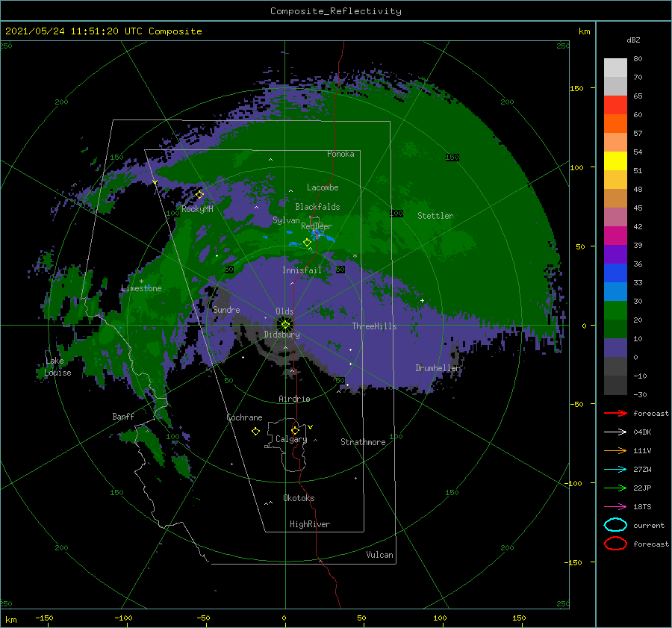Click the 04DK legend text
The height and width of the screenshot is (628, 672).
[x=642, y=432]
